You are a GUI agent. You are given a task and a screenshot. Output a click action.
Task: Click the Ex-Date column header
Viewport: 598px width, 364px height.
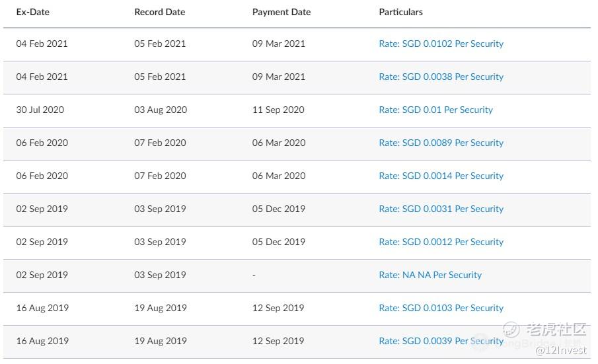(33, 12)
